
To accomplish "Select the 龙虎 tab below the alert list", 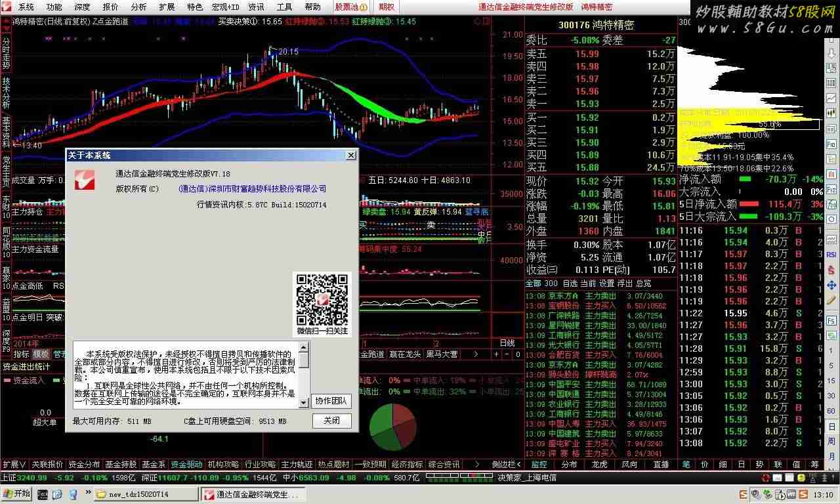I will 599,465.
